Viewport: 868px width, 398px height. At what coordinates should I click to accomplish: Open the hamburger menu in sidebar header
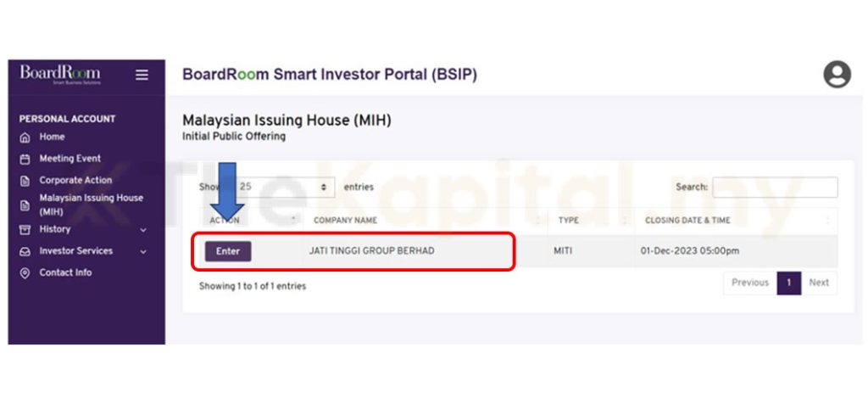[x=142, y=75]
